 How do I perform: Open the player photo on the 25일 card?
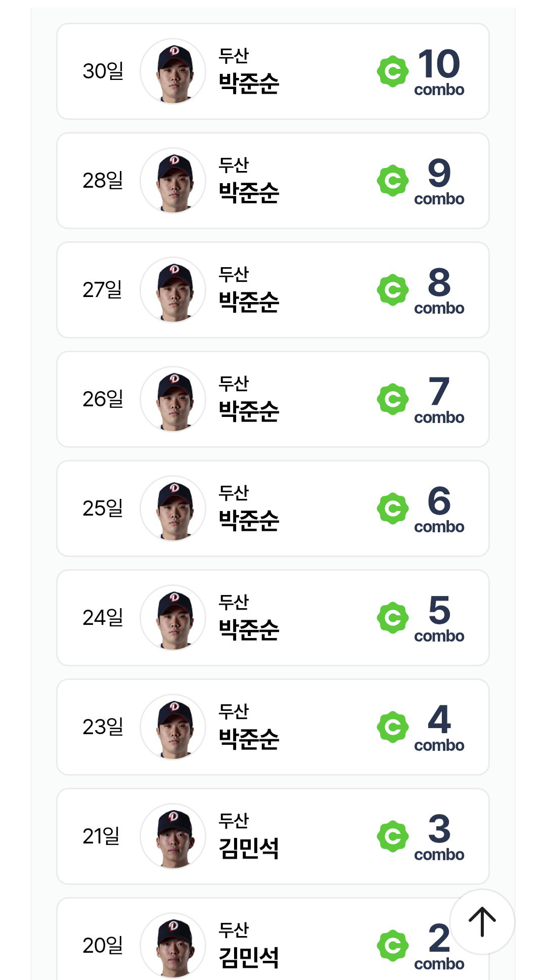173,508
